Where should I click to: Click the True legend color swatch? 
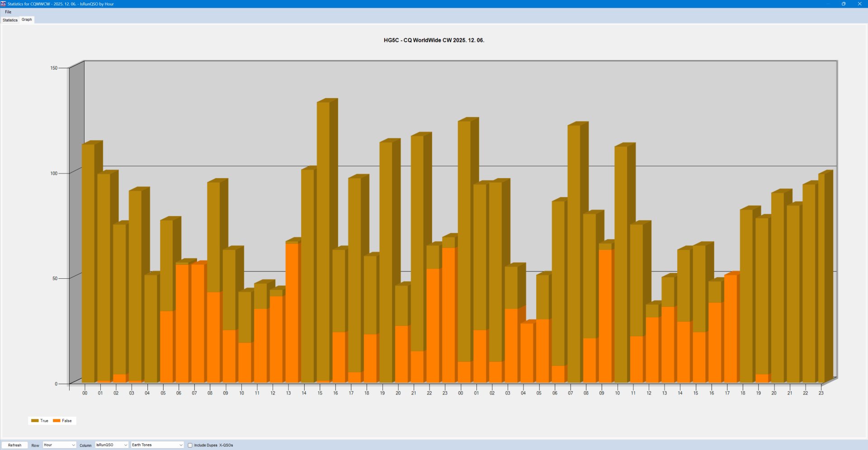[35, 421]
